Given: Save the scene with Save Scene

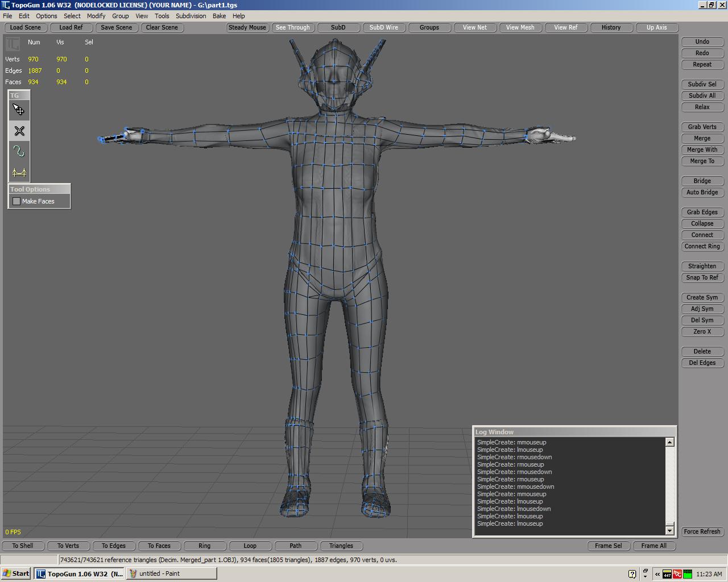Looking at the screenshot, I should pyautogui.click(x=117, y=27).
